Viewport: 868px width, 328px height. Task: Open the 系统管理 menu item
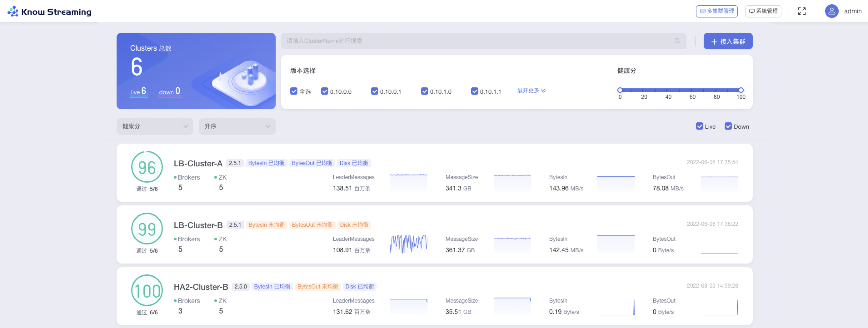point(763,11)
